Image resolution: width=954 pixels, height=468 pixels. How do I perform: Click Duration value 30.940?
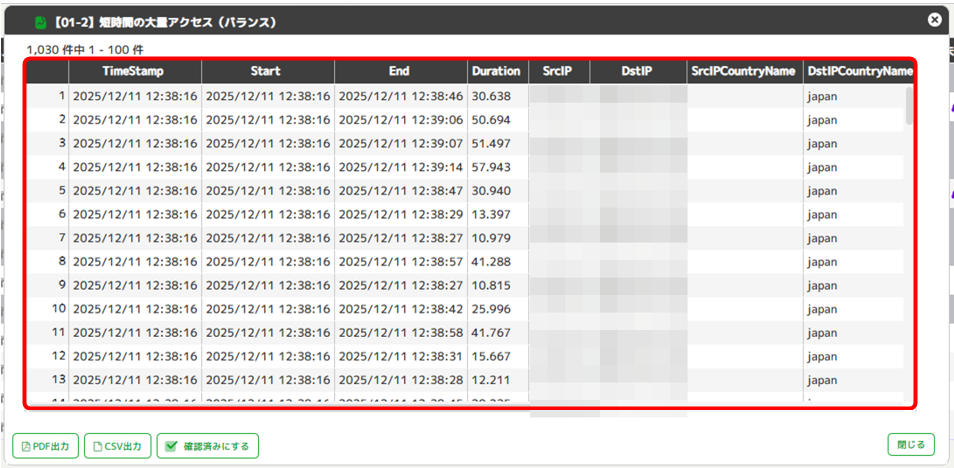(x=490, y=190)
